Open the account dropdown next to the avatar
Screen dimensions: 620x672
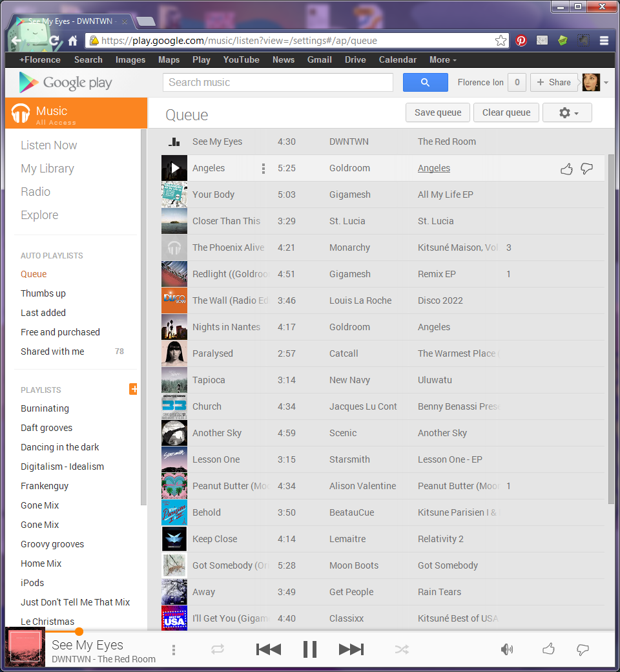(605, 82)
